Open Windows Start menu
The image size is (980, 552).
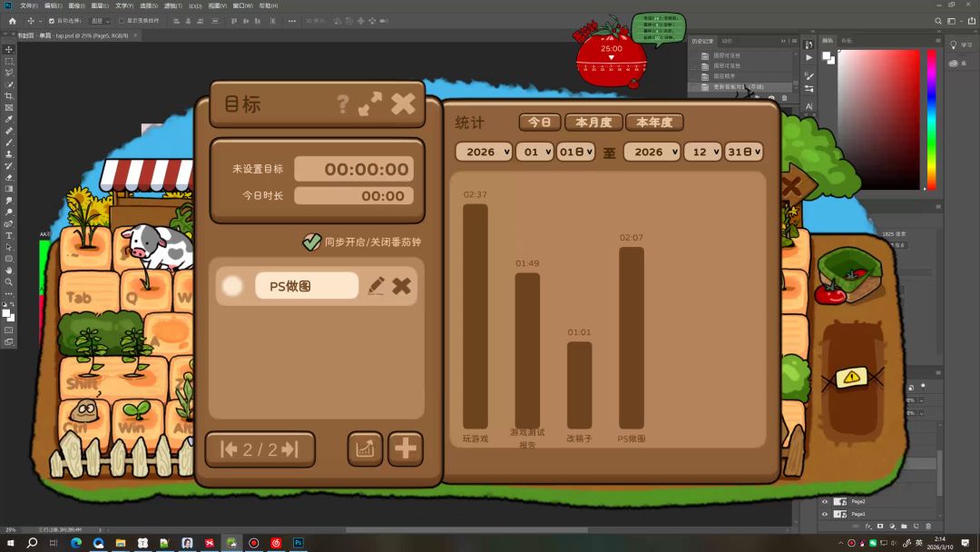click(10, 543)
